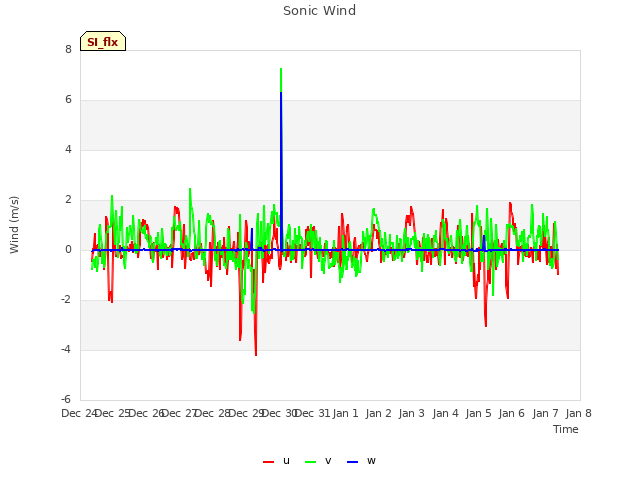Image resolution: width=640 pixels, height=480 pixels.
Task: Click the 2 y-axis tick label
Action: pyautogui.click(x=68, y=200)
